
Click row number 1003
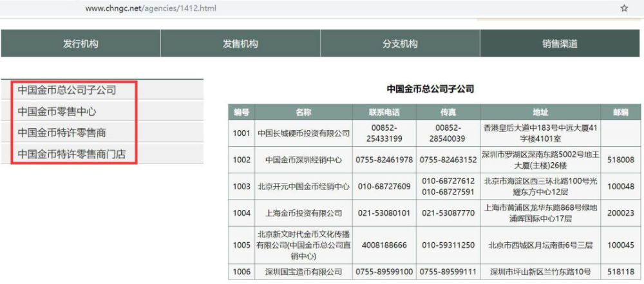[241, 187]
